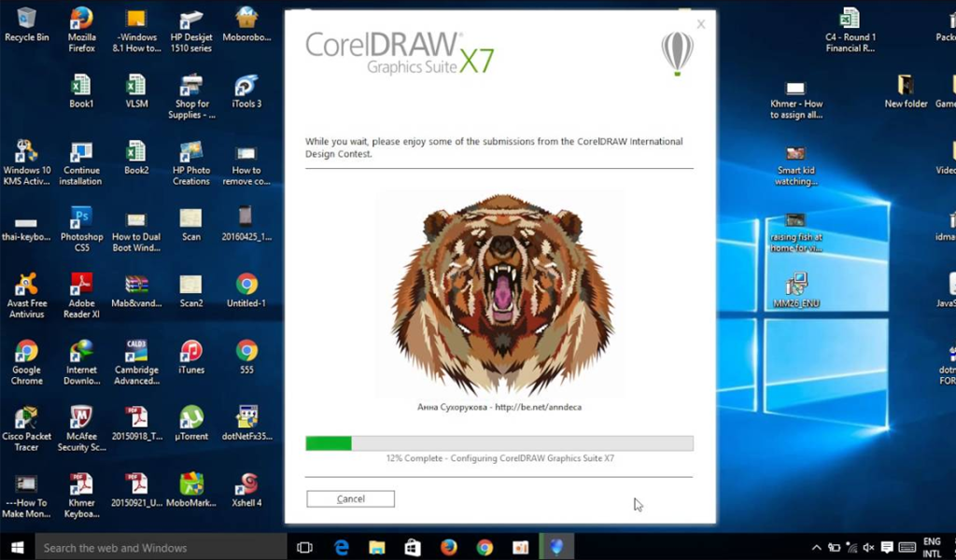Select the Mozilla Firefox desktop shortcut
The image size is (956, 560).
click(82, 31)
